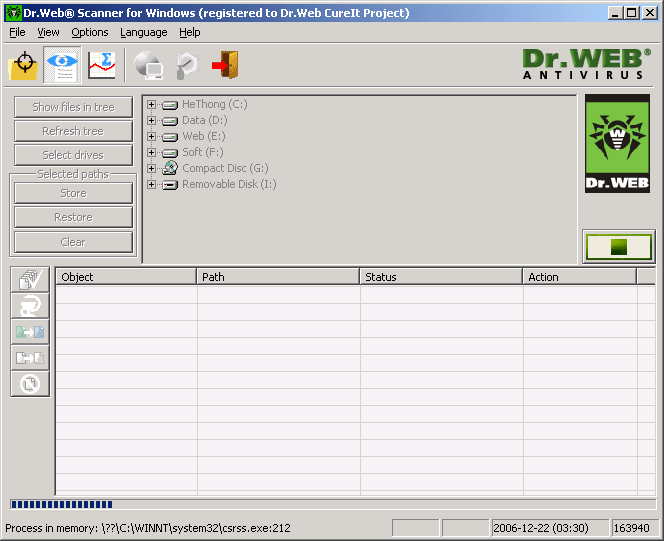Expand the Soft (F:) drive node
The image size is (664, 541).
pos(151,152)
